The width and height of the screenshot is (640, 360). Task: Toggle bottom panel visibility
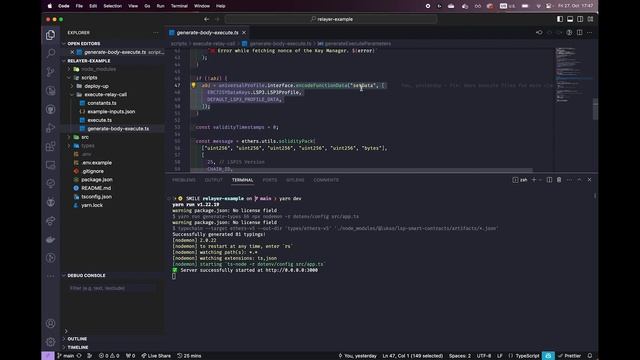(570, 19)
